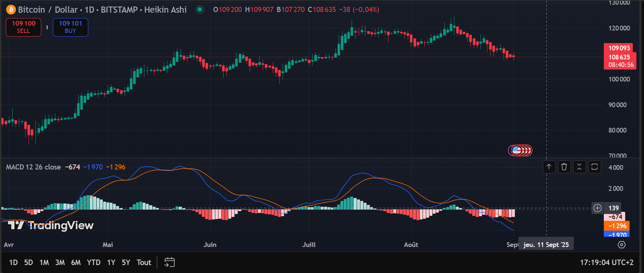
Task: Open the UTC+2 timezone menu
Action: [607, 262]
